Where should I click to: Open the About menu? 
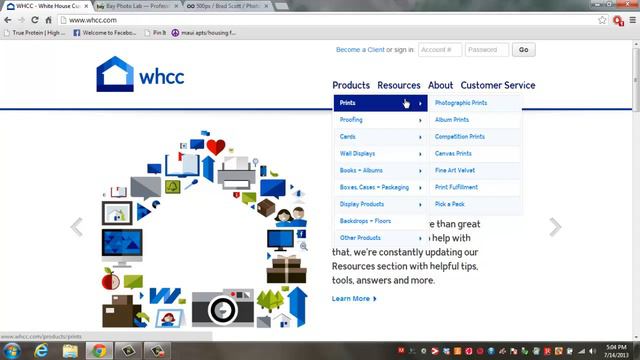[440, 85]
